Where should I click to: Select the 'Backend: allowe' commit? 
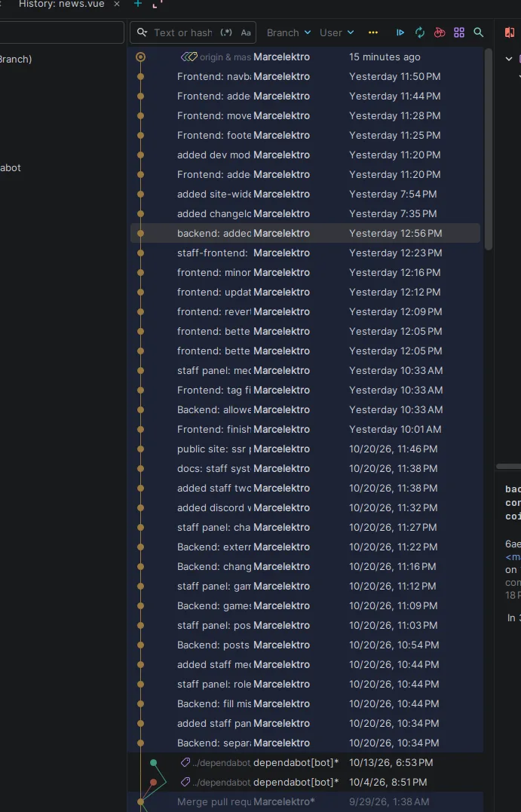click(x=305, y=410)
